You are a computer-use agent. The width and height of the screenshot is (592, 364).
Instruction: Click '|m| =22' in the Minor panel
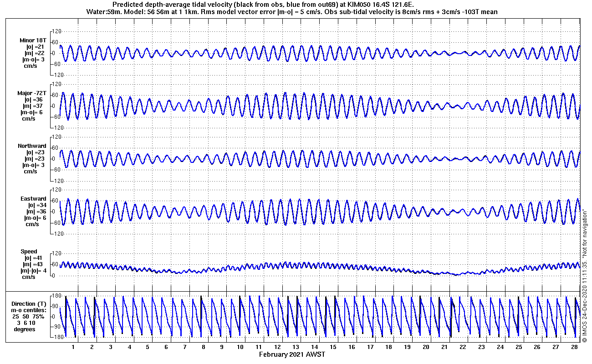tap(35, 53)
